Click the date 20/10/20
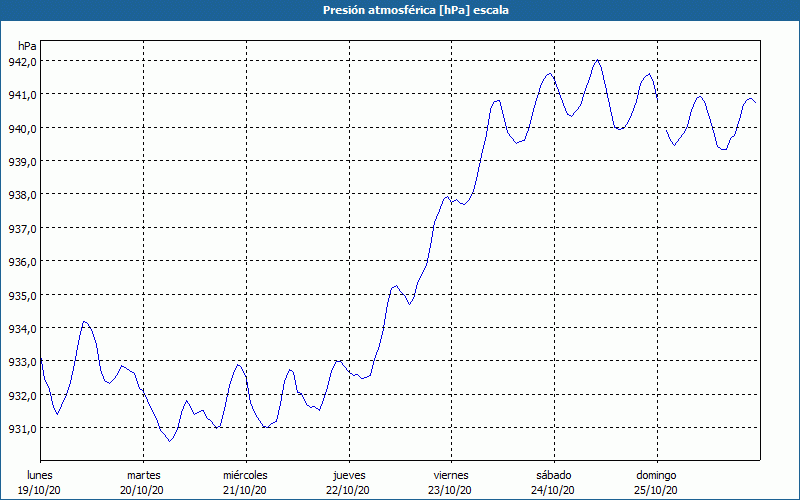Image resolution: width=800 pixels, height=500 pixels. (142, 490)
